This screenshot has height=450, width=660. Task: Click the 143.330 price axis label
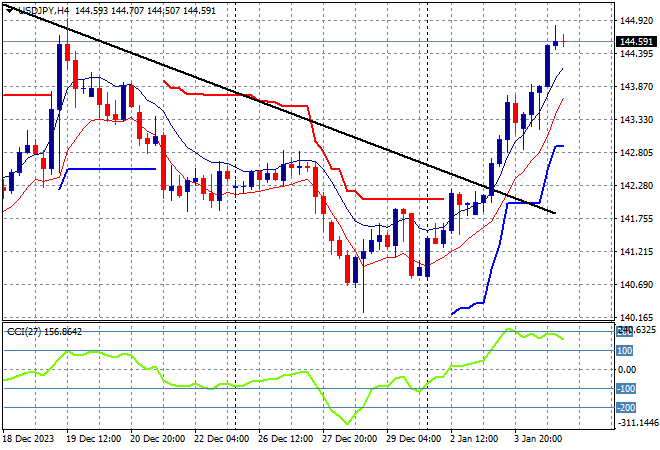coord(637,120)
